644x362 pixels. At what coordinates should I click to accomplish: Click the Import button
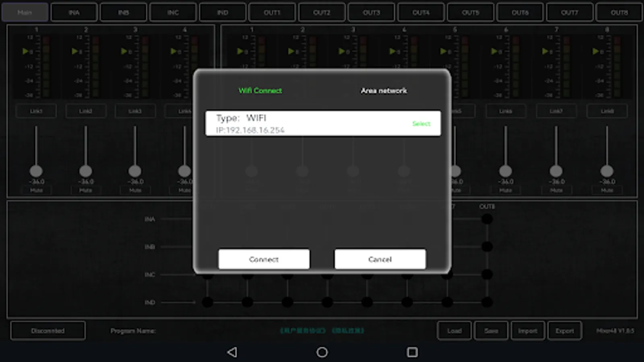pyautogui.click(x=528, y=331)
